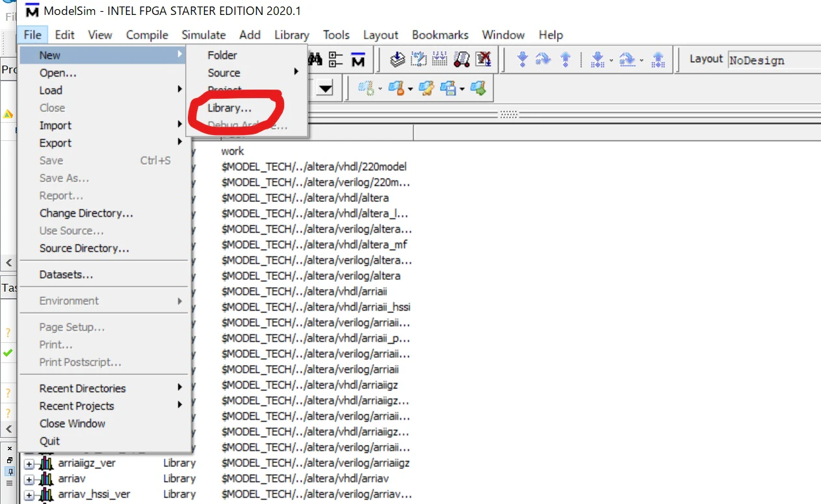Click the bookmark flag with green arrow icon
The height and width of the screenshot is (504, 821).
[478, 88]
